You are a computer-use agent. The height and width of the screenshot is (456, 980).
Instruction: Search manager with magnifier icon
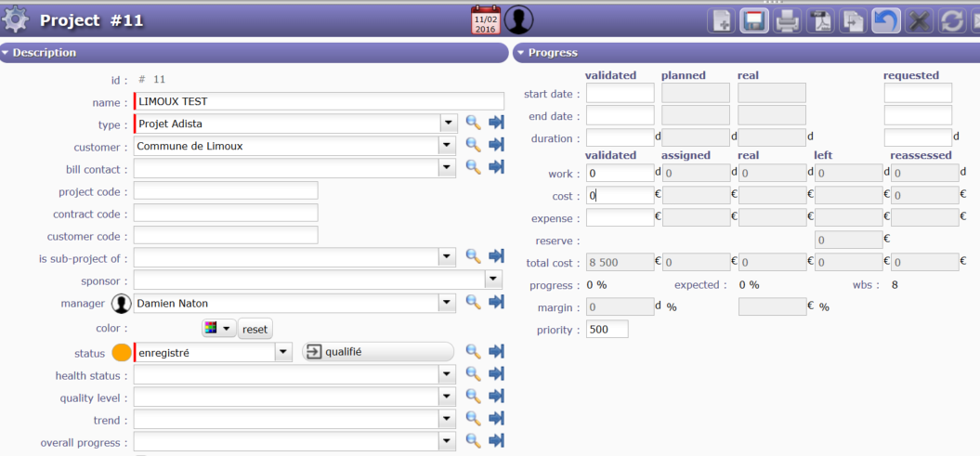(473, 303)
